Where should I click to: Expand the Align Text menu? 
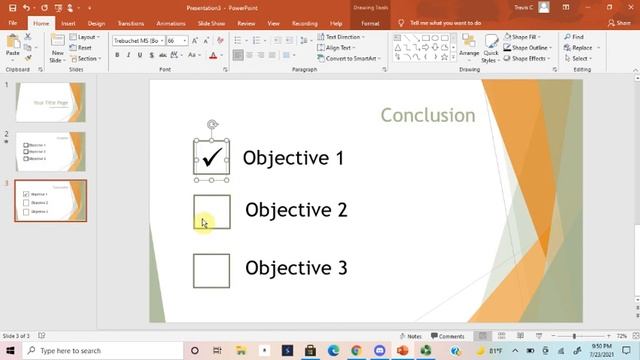pos(336,48)
